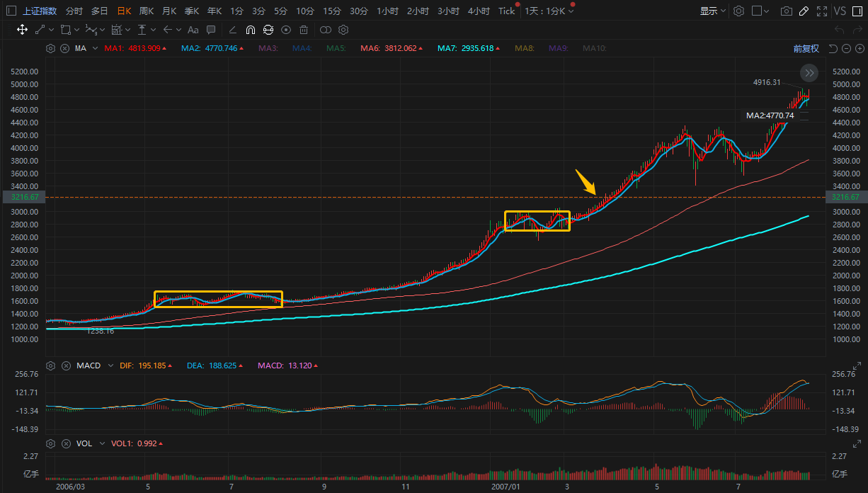Select the speech bubble comment tool
Screen dimensions: 868x493
point(211,30)
